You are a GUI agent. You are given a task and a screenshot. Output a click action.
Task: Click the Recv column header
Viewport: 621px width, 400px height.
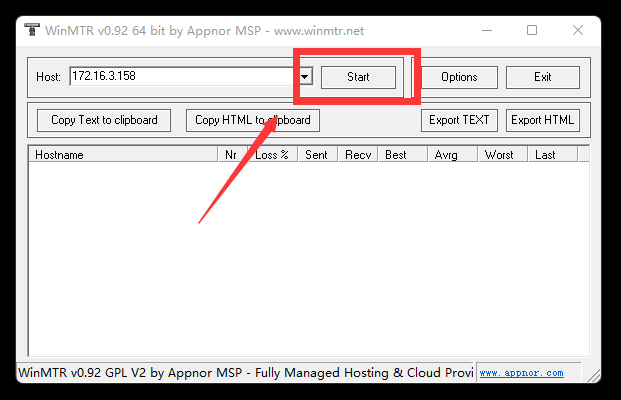coord(358,154)
